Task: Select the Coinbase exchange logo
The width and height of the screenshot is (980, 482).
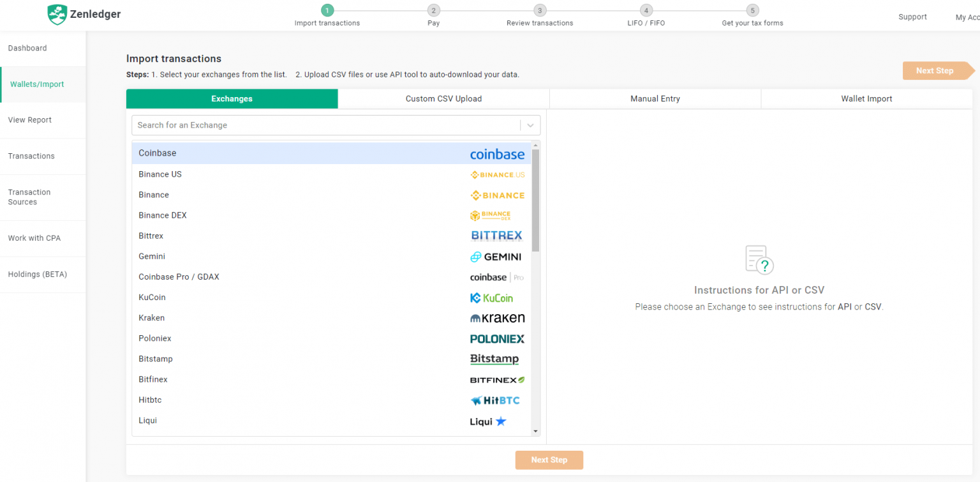Action: click(498, 154)
